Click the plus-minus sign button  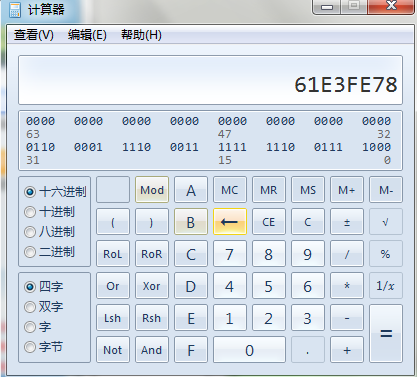(347, 222)
